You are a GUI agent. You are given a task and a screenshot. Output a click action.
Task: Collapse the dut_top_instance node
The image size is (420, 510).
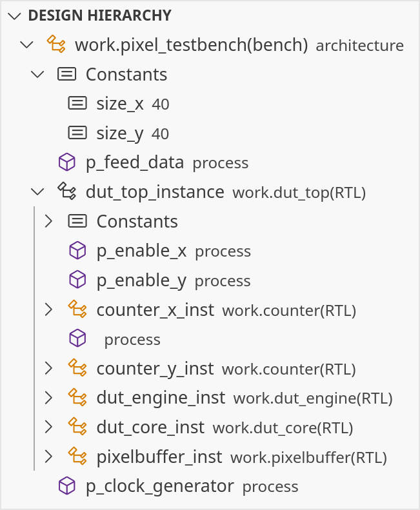(37, 191)
